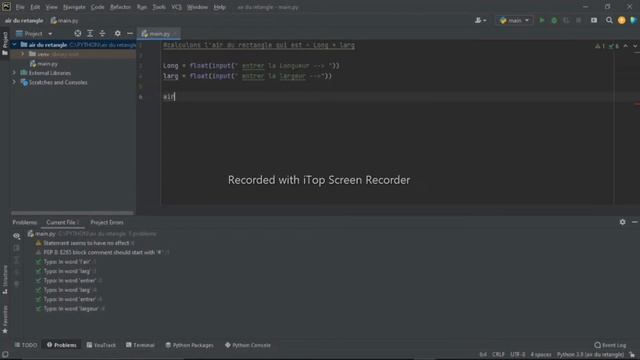
Task: Open the Window menu
Action: tap(197, 7)
